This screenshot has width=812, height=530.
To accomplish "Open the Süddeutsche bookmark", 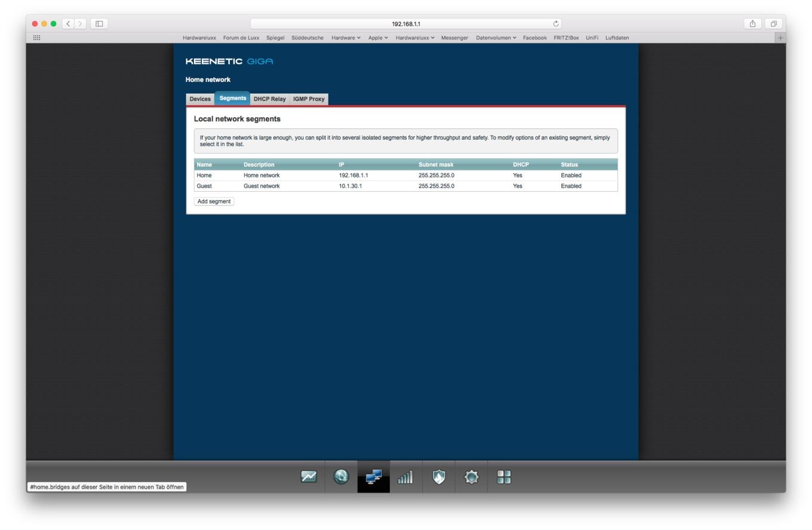I will coord(307,38).
